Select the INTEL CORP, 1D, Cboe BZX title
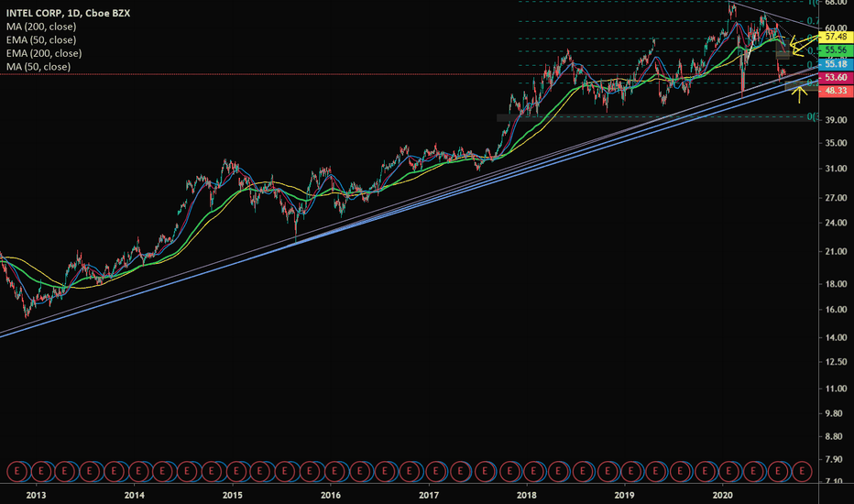Viewport: 854px width, 504px height. pyautogui.click(x=68, y=13)
